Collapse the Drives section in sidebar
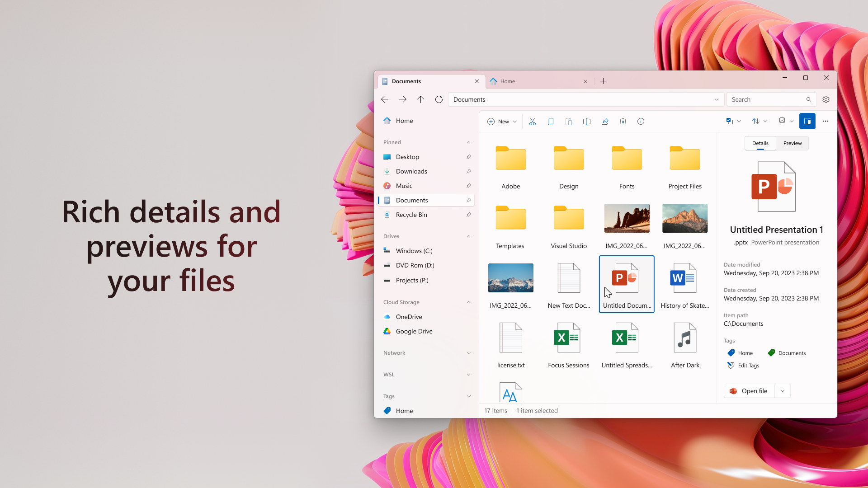The image size is (868, 488). 468,236
